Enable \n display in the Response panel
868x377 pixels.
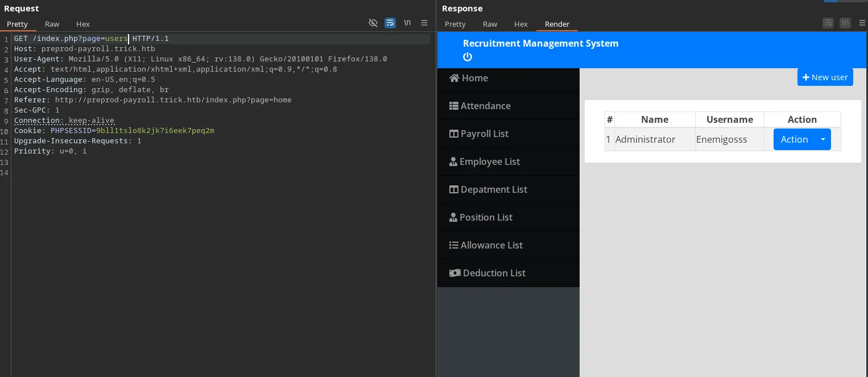point(845,23)
